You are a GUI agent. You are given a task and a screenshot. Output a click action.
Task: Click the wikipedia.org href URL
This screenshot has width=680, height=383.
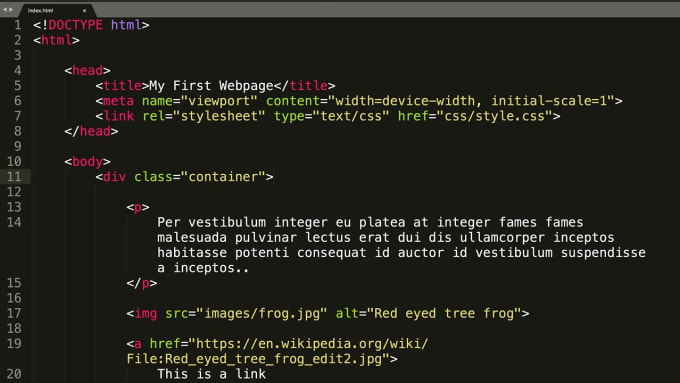[278, 351]
